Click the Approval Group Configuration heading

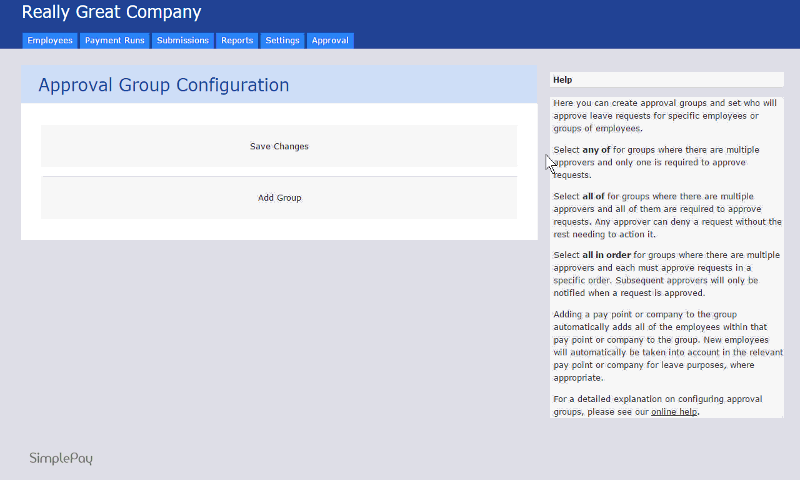(x=163, y=86)
